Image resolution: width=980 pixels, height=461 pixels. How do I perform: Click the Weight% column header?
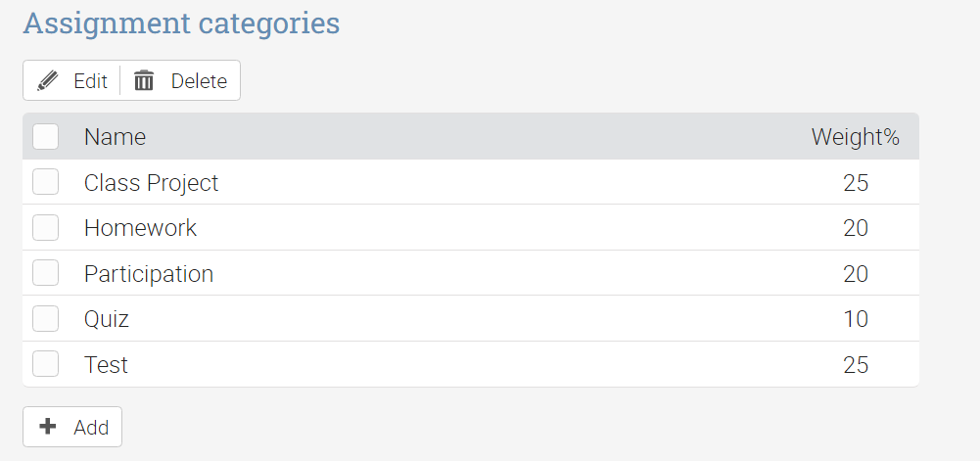[x=856, y=137]
